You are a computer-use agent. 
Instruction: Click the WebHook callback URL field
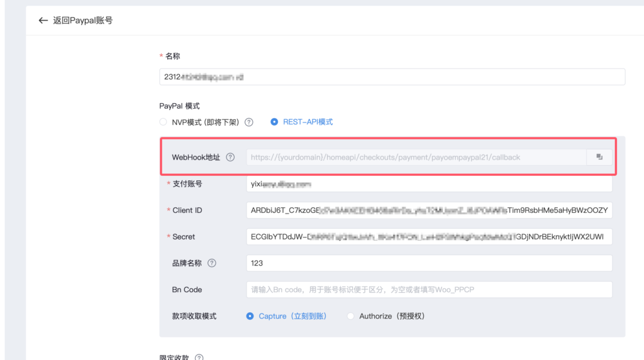coord(416,157)
